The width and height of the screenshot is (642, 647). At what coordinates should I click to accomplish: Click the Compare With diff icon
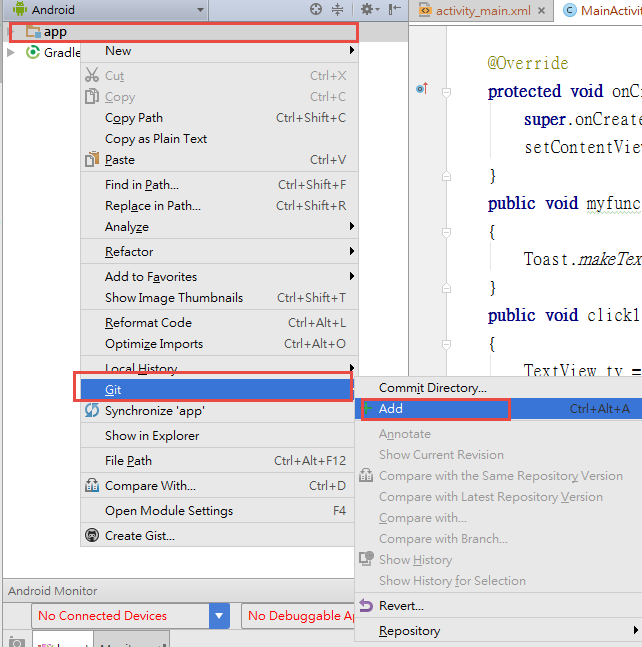pyautogui.click(x=92, y=485)
